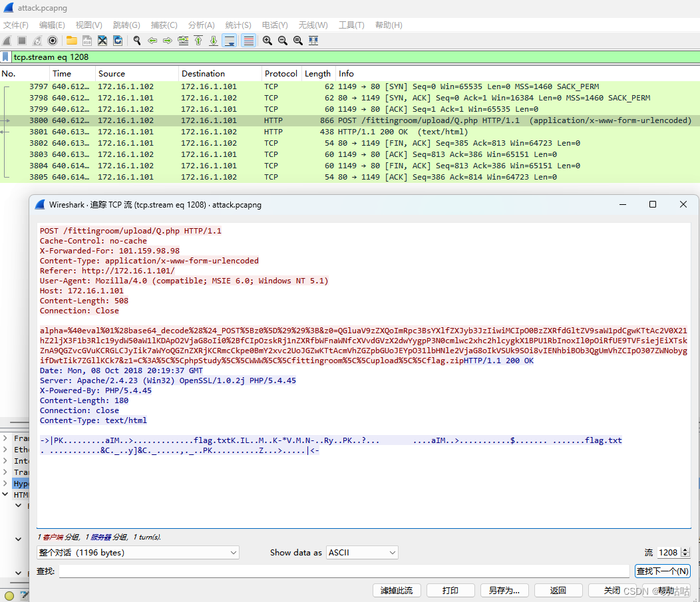Open capture options

(52, 40)
